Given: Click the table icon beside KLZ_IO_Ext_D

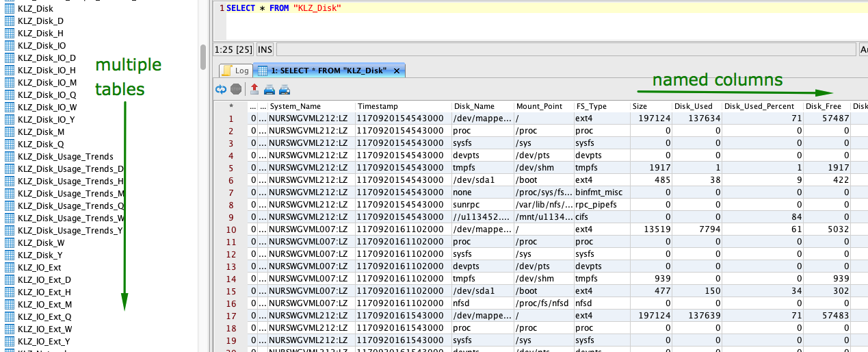Looking at the screenshot, I should 10,279.
